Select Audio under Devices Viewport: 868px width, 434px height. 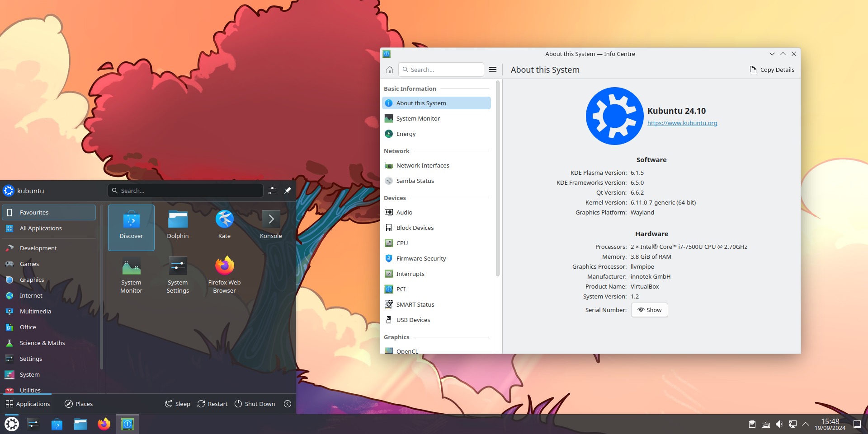[436, 212]
